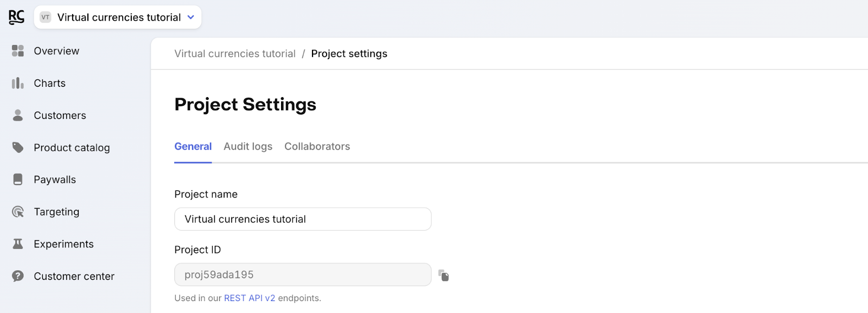The image size is (868, 313).
Task: Click the Product catalog tag icon
Action: (x=18, y=148)
